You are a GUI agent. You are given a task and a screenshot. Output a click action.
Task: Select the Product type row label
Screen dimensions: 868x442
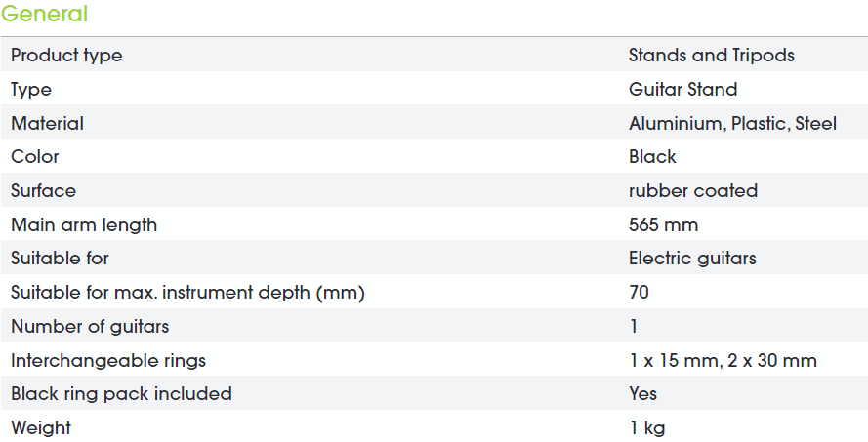click(x=66, y=56)
